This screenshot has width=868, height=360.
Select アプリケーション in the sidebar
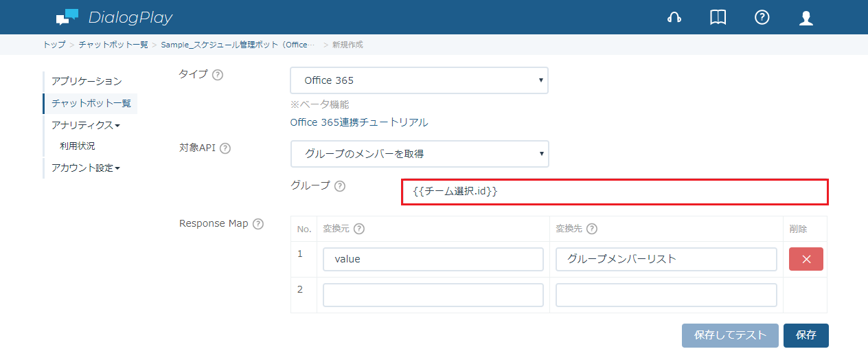coord(87,81)
